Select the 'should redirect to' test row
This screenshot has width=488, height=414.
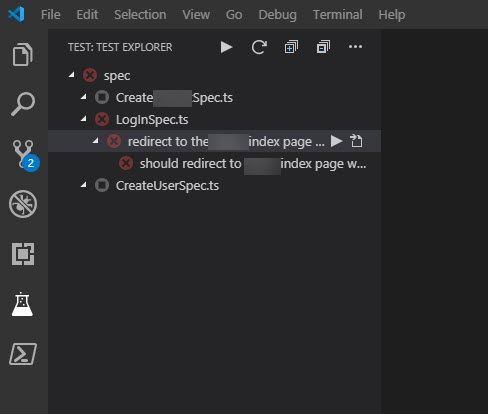tap(215, 163)
